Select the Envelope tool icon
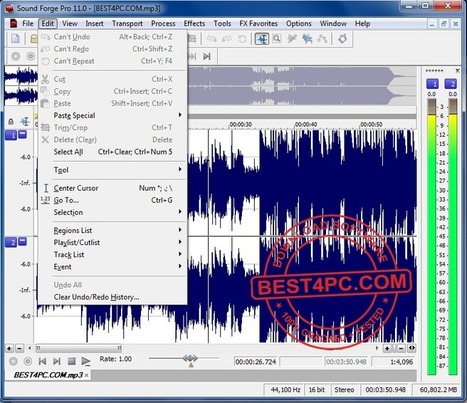The image size is (467, 403). 322,39
